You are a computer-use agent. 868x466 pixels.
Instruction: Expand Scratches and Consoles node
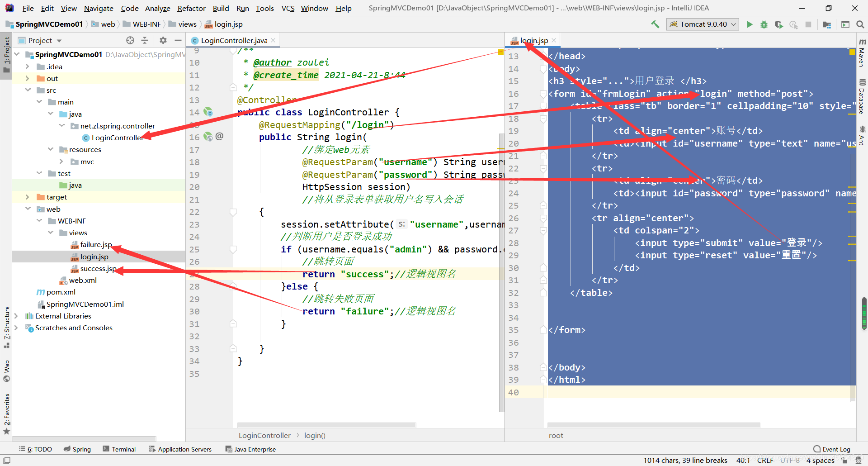(17, 328)
